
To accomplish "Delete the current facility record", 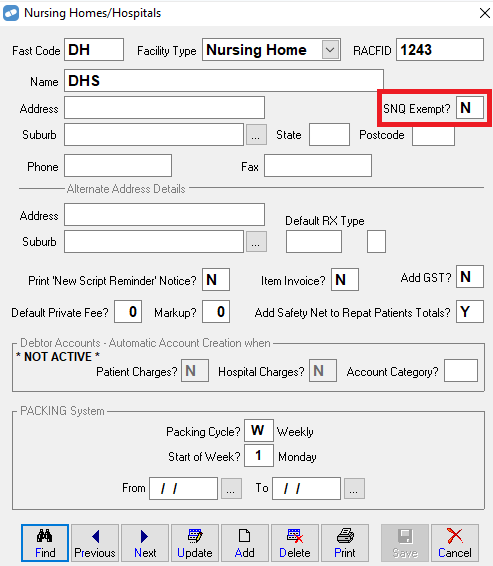I will pos(295,543).
